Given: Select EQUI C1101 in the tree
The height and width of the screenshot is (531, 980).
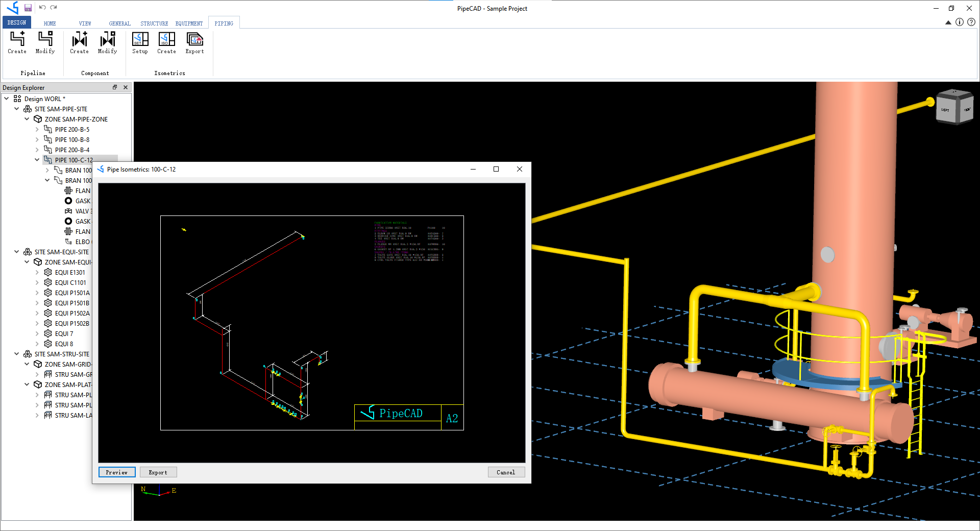Looking at the screenshot, I should pos(70,282).
